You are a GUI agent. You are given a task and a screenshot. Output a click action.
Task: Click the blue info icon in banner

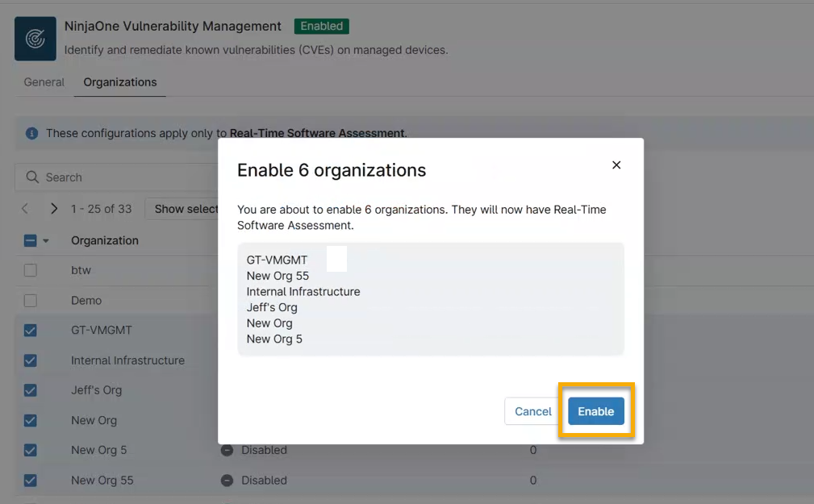point(31,133)
